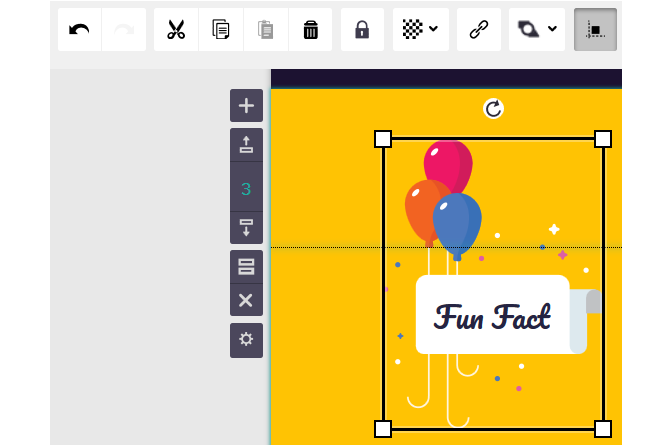Open the opacity checkerboard dropdown
670x445 pixels.
[421, 29]
